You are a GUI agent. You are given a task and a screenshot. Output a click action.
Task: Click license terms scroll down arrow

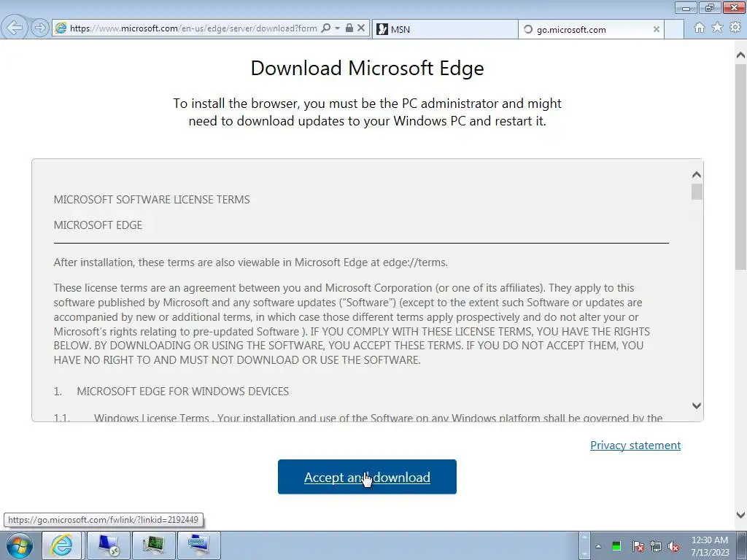click(697, 405)
